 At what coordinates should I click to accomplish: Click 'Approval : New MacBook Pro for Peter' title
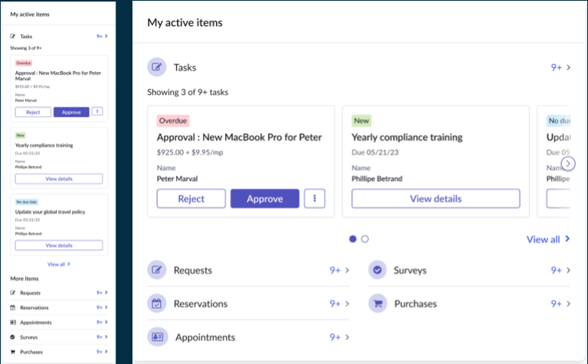[239, 138]
